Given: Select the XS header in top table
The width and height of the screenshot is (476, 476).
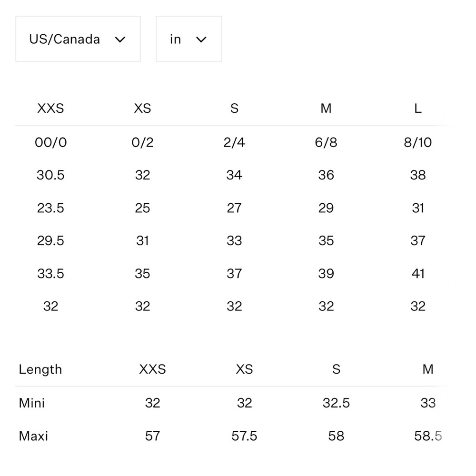Looking at the screenshot, I should 142,109.
